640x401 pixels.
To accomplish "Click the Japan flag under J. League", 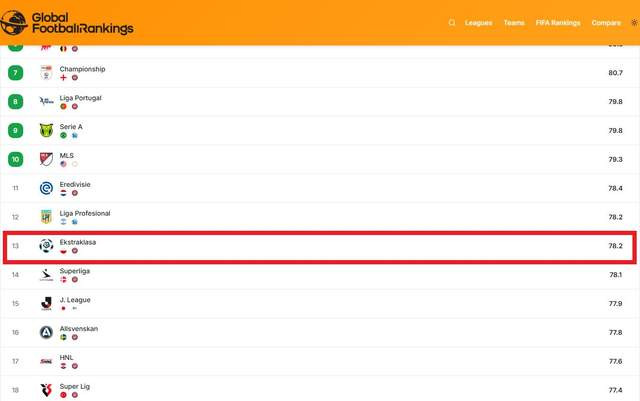I will point(63,308).
